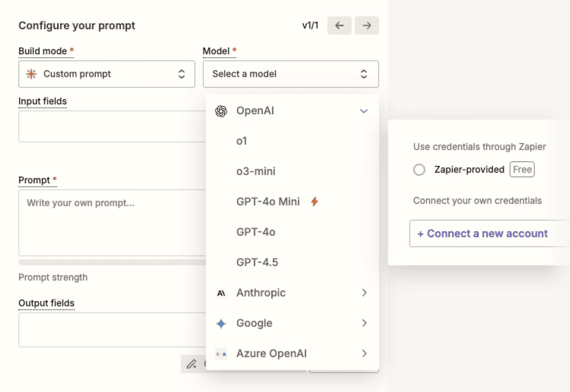Click the Free badge next to Zapier-provided
This screenshot has height=392, width=570.
(x=522, y=170)
